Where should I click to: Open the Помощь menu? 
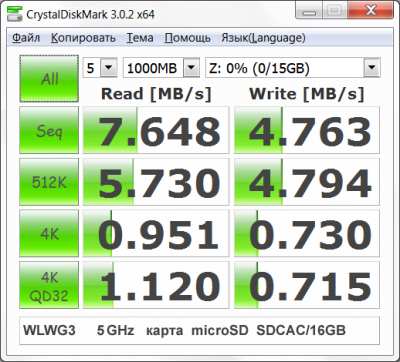(187, 38)
